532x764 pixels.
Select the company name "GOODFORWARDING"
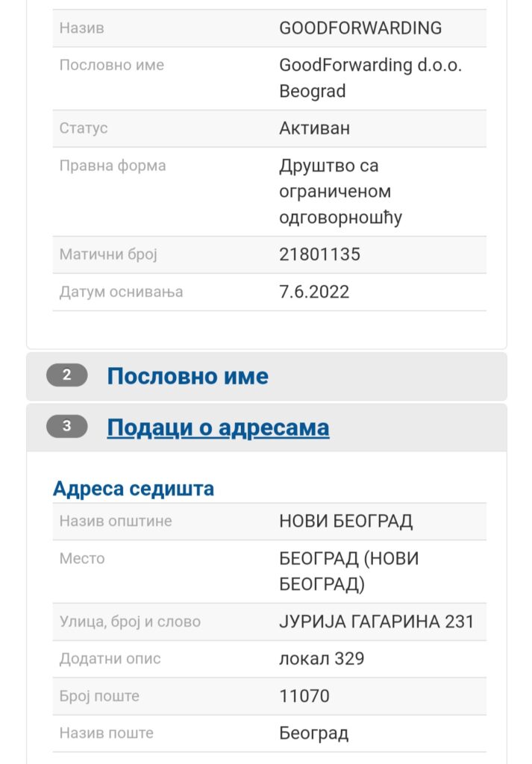[361, 28]
